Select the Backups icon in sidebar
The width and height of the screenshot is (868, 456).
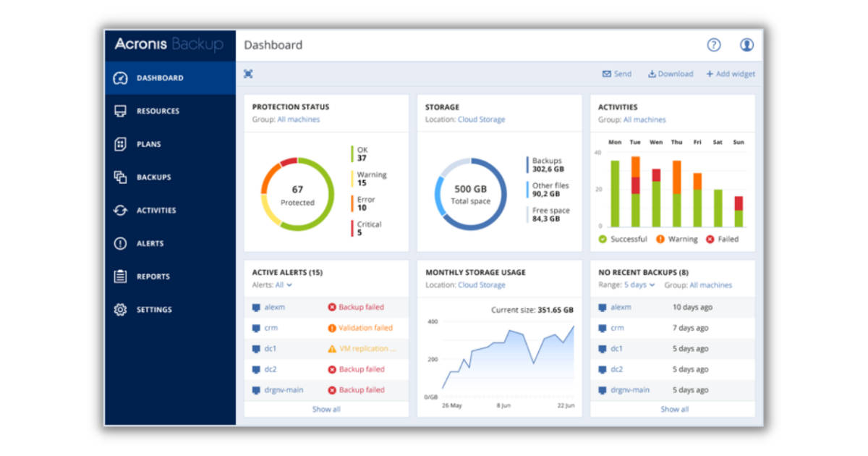click(x=121, y=177)
